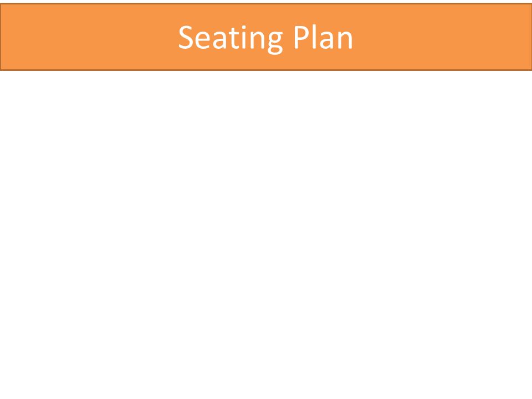The image size is (532, 399).
Task: Select the orange Seating Plan banner
Action: 266,37
